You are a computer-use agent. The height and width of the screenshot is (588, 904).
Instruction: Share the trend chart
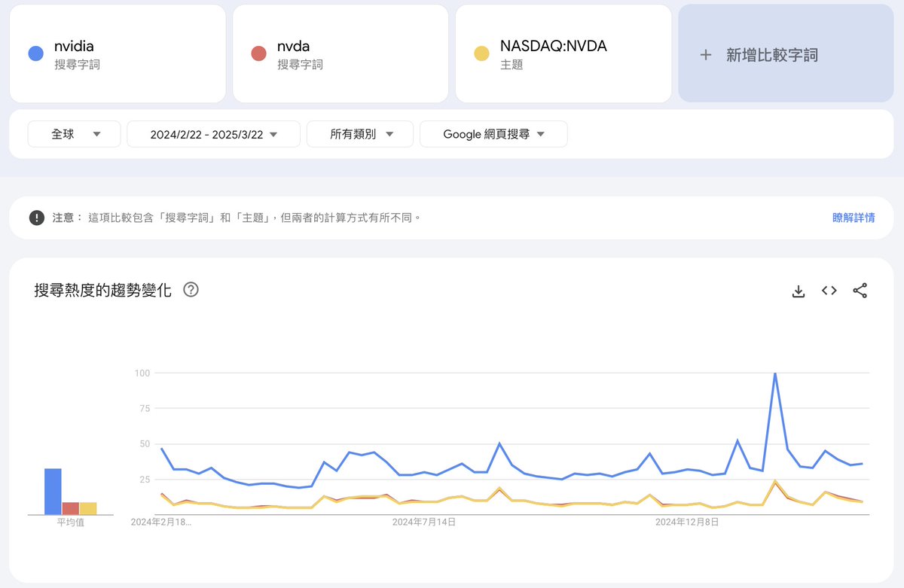click(x=860, y=290)
